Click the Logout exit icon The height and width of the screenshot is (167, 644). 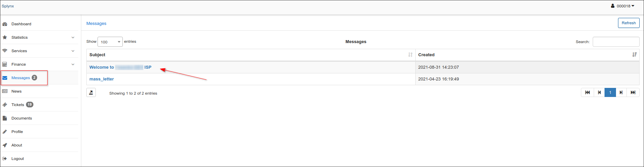tap(5, 159)
